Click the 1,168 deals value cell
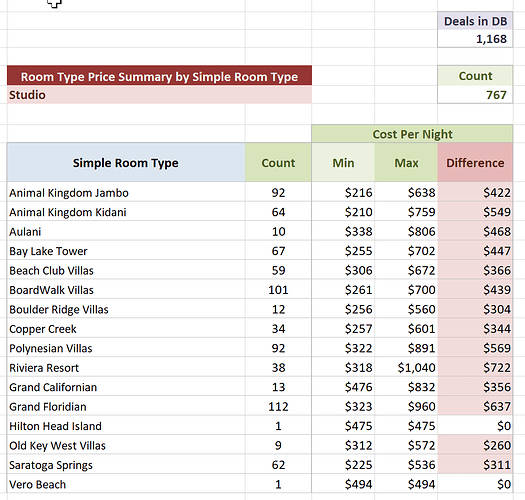The height and width of the screenshot is (500, 525). (475, 39)
